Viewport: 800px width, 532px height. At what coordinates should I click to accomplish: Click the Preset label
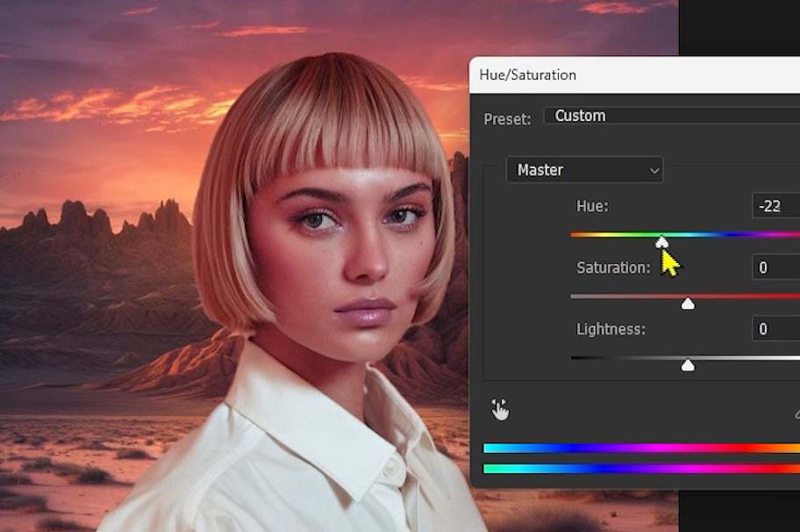tap(507, 117)
